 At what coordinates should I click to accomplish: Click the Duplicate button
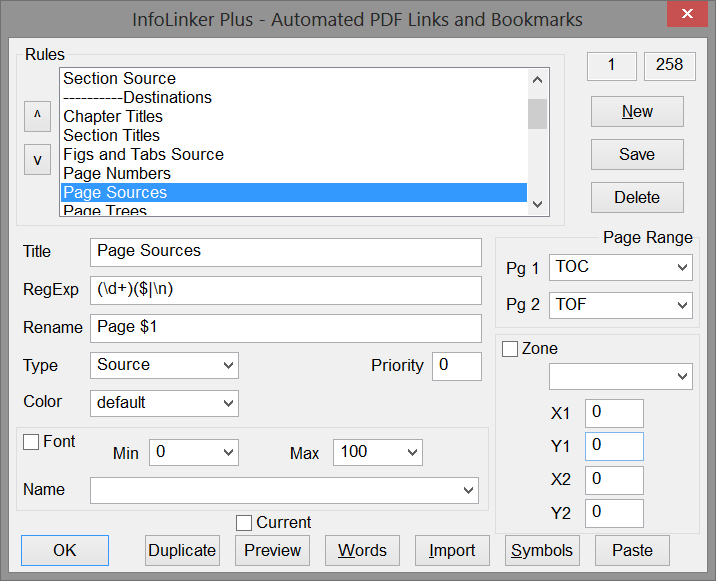tap(182, 550)
